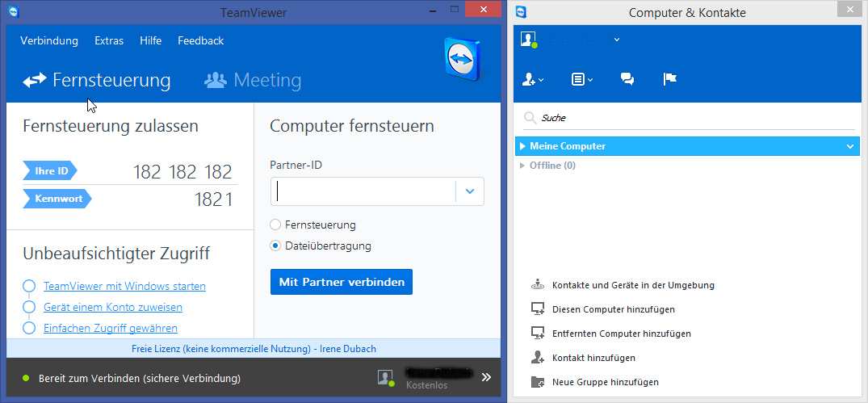
Task: Open account name dropdown in Computer & Kontakte
Action: click(617, 40)
